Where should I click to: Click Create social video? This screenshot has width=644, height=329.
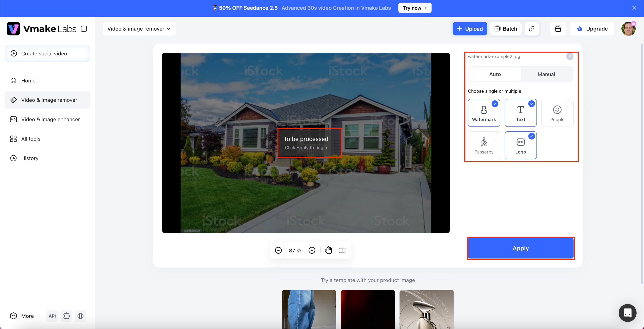pos(48,53)
